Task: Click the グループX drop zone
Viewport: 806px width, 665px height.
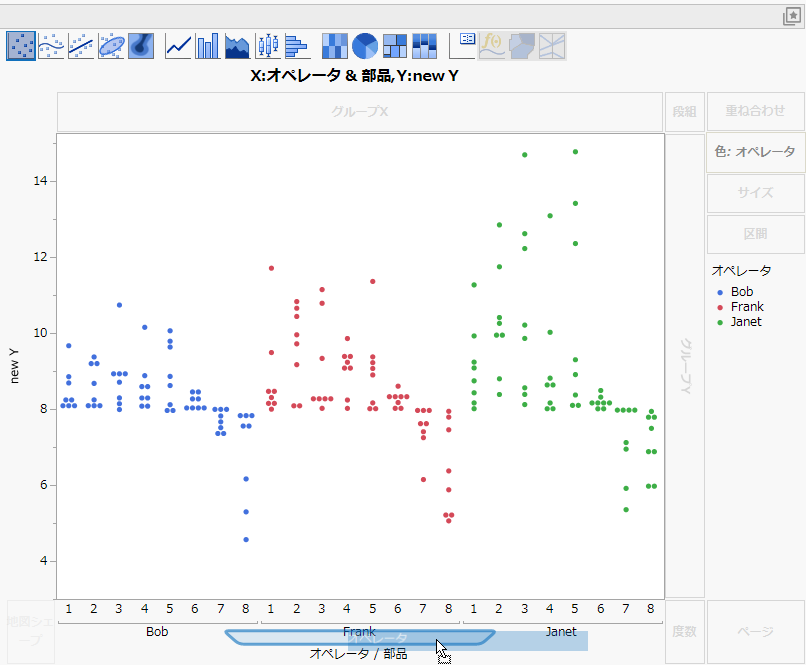Action: 360,112
